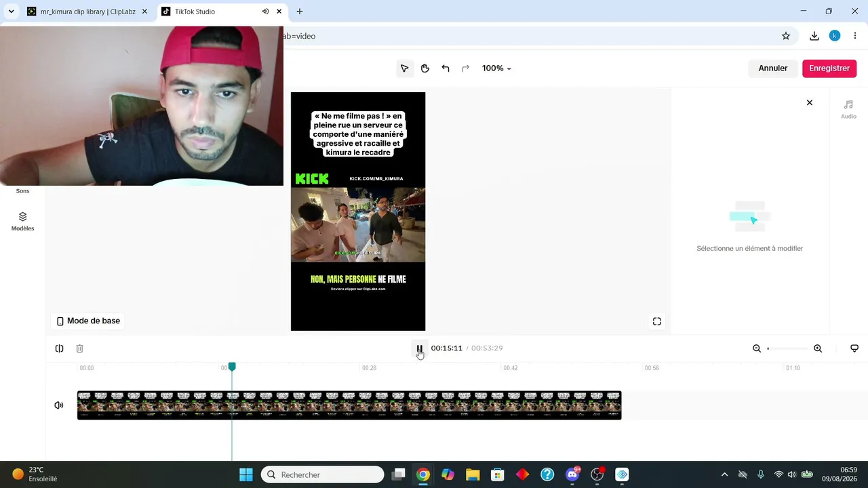Viewport: 868px width, 488px height.
Task: Open the timeline comment icon
Action: pyautogui.click(x=854, y=348)
